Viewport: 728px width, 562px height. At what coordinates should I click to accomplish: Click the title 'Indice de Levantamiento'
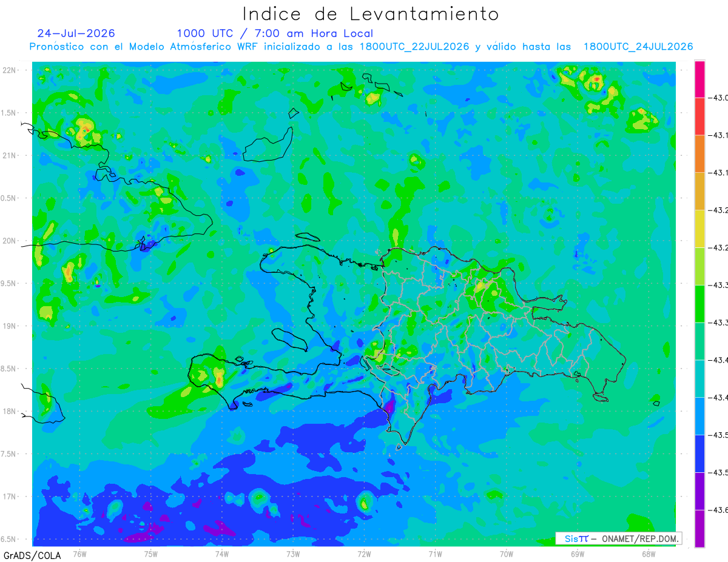click(x=371, y=14)
